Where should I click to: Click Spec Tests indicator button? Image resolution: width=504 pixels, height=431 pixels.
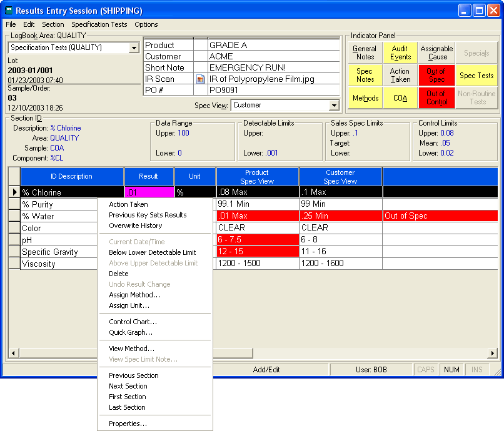click(476, 75)
